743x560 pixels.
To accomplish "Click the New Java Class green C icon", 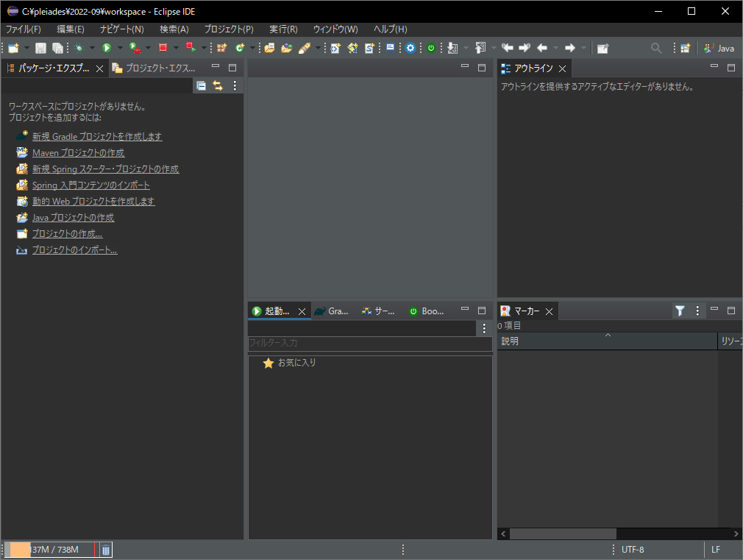I will (x=241, y=48).
